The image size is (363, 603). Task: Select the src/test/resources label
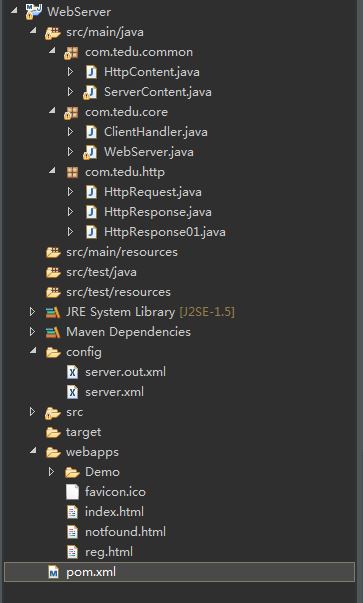click(118, 292)
